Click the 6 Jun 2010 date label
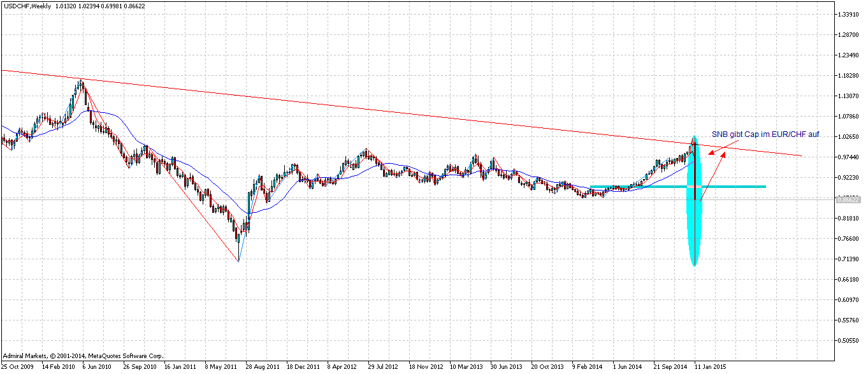The height and width of the screenshot is (374, 868). 98,367
